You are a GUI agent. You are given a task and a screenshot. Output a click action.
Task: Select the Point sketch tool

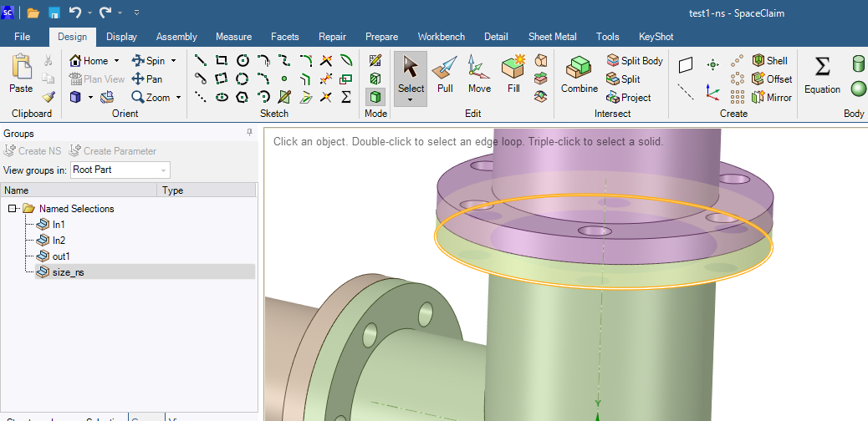coord(284,79)
